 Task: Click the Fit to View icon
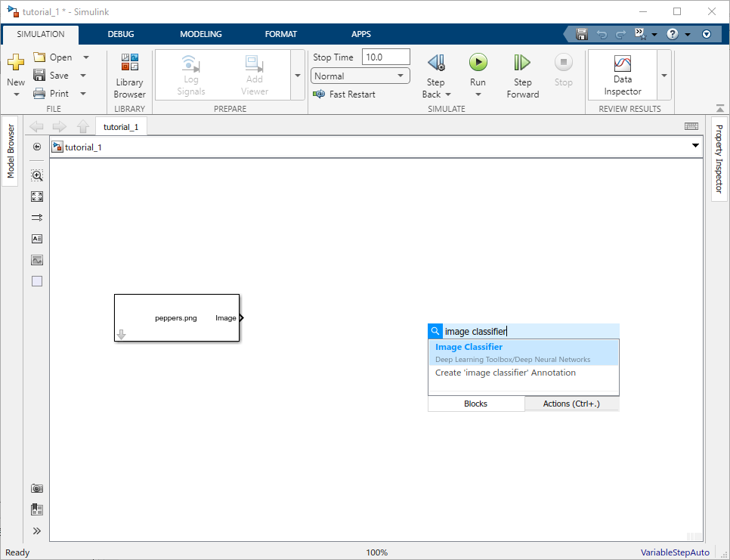(37, 196)
